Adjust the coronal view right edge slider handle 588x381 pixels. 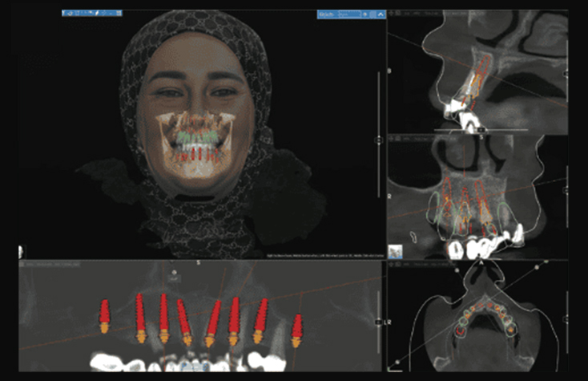(x=566, y=191)
